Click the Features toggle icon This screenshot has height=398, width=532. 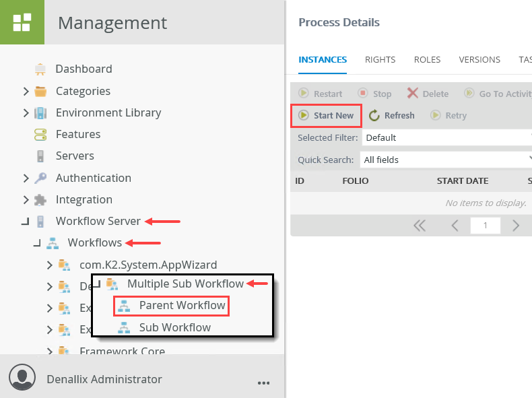[40, 134]
